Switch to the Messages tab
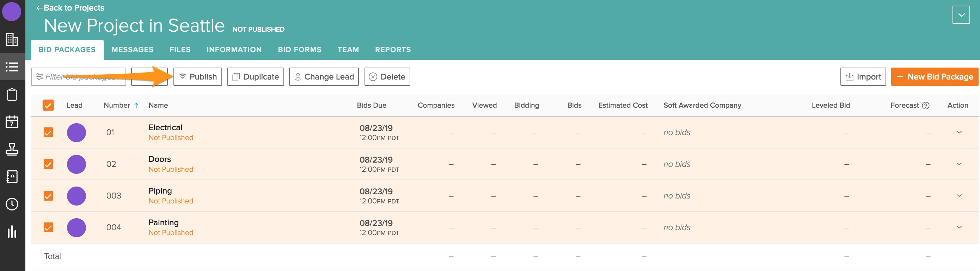980x271 pixels. 133,49
